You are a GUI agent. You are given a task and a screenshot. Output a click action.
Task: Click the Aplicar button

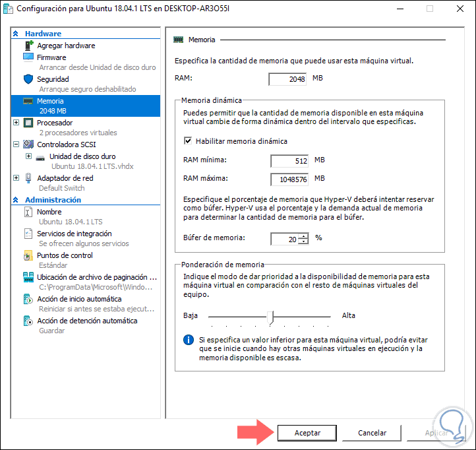point(436,433)
